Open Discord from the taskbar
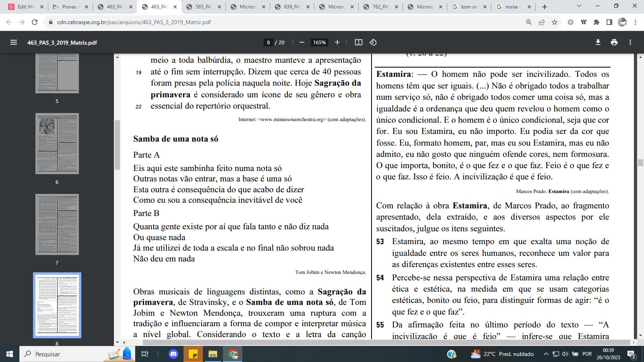The image size is (644, 362). pyautogui.click(x=173, y=354)
